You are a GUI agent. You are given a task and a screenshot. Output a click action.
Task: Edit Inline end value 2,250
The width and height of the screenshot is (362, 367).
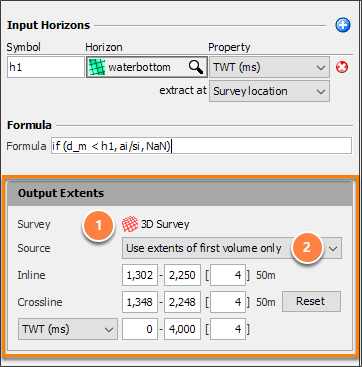(x=182, y=275)
